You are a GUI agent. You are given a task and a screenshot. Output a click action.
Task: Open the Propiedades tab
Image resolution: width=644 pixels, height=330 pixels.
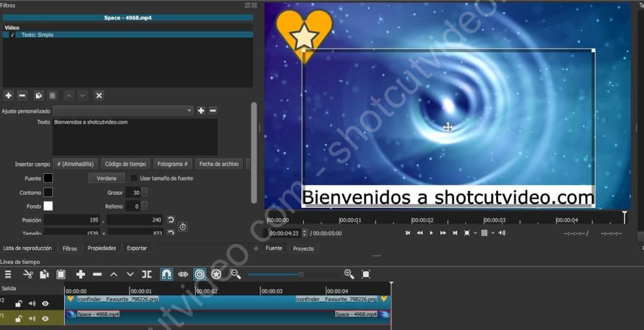tap(102, 248)
